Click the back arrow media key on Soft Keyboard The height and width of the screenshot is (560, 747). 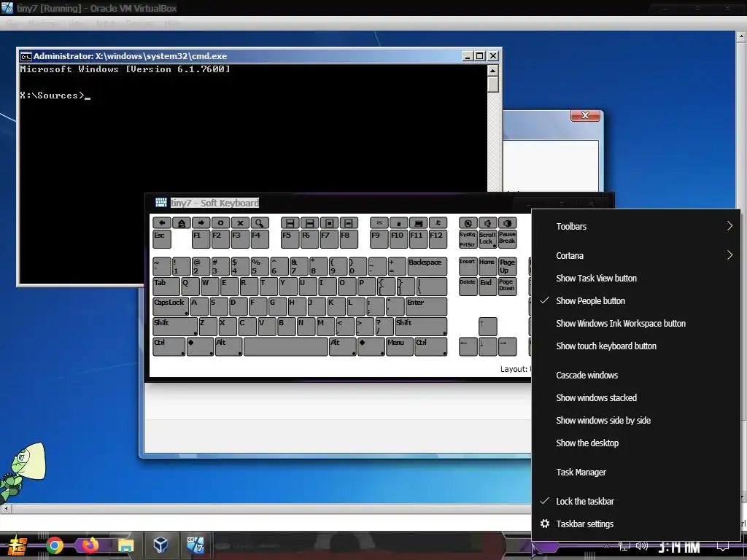click(162, 222)
